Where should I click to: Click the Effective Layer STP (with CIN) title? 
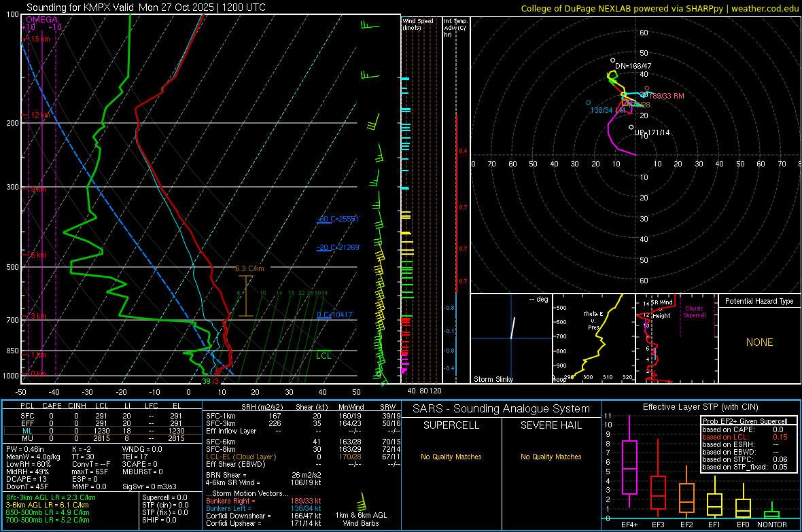[700, 407]
